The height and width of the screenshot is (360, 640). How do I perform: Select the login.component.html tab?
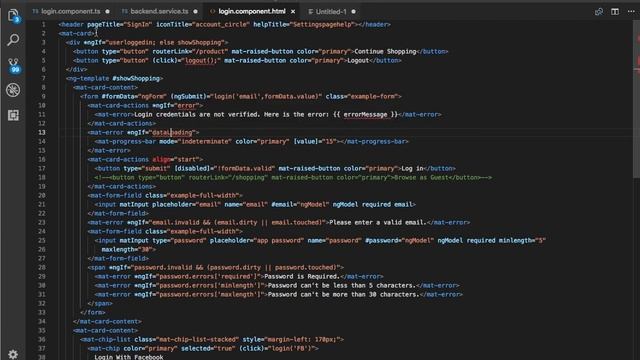pyautogui.click(x=252, y=11)
